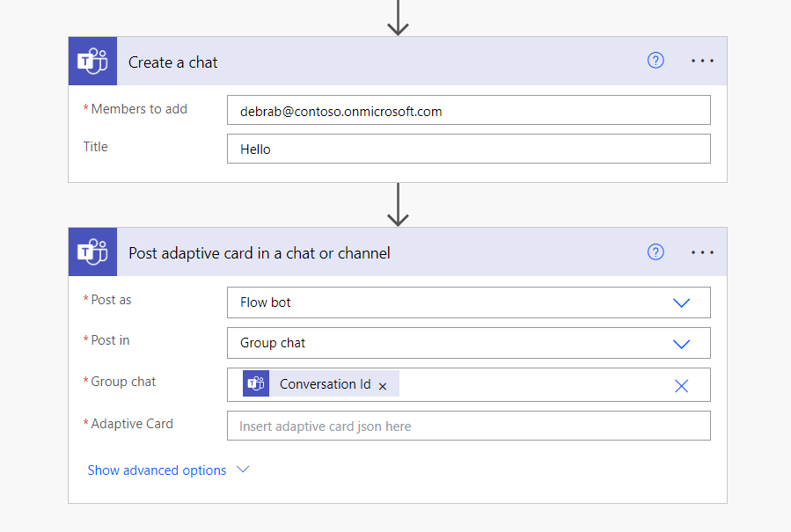The image size is (791, 532).
Task: Expand the Post as dropdown showing Flow bot
Action: tap(681, 302)
